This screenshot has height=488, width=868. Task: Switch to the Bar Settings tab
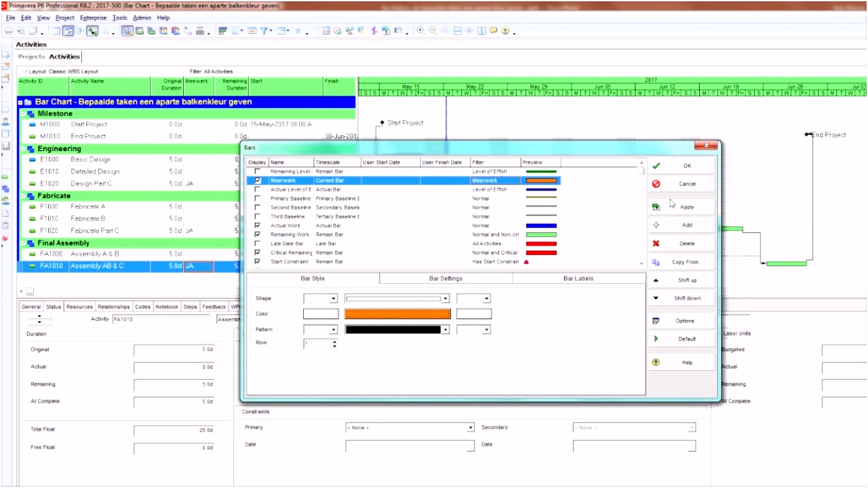click(446, 278)
